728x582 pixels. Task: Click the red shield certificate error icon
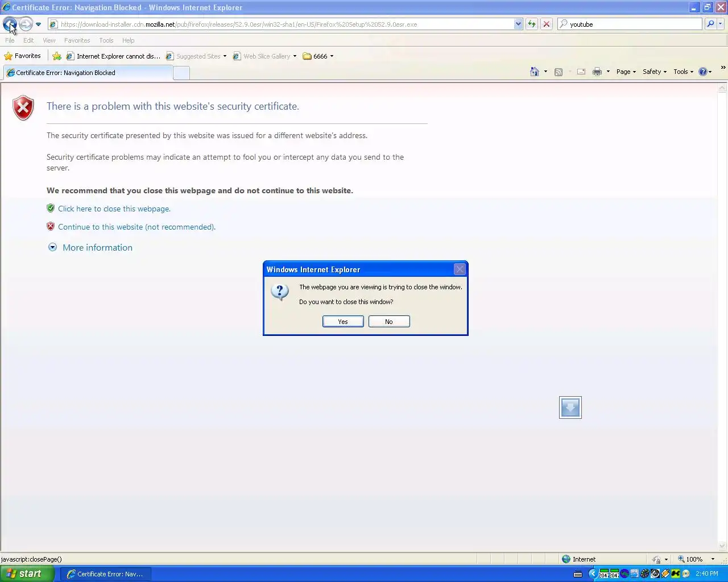tap(23, 108)
